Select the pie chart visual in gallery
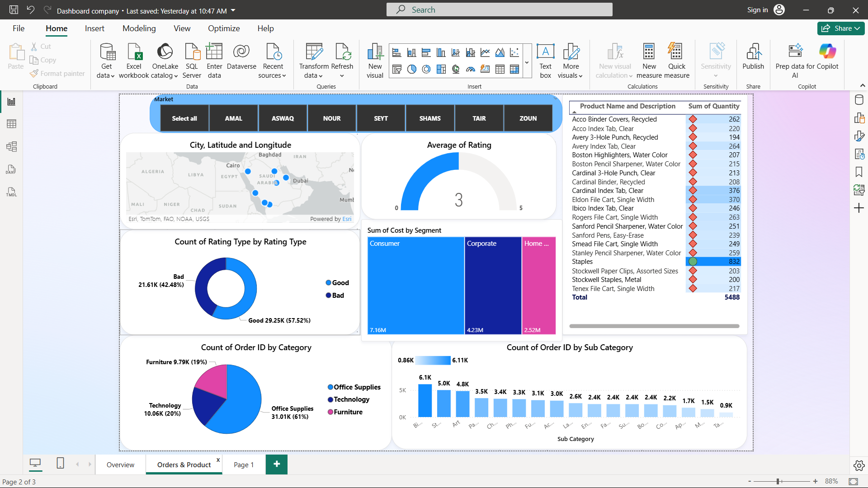868x488 pixels. coord(411,69)
